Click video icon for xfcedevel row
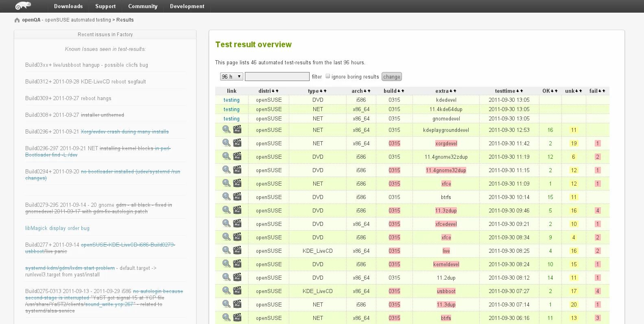 tap(237, 223)
